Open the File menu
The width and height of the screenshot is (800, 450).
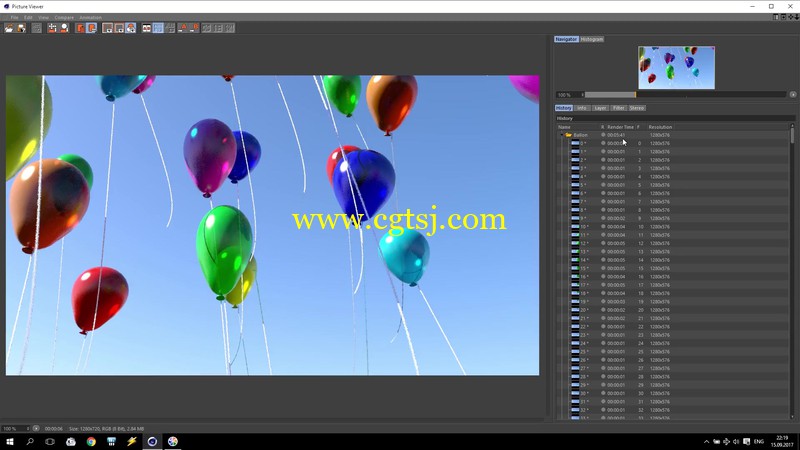point(14,17)
